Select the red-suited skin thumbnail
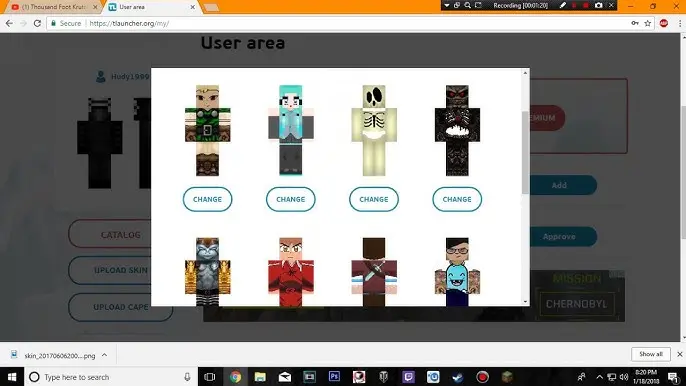686x386 pixels. tap(290, 272)
